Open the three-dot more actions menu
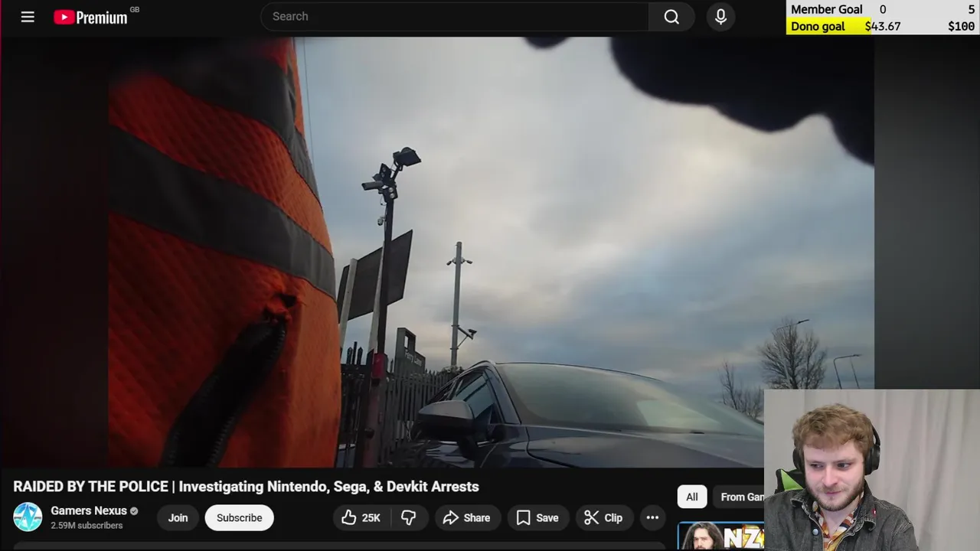Image resolution: width=980 pixels, height=551 pixels. click(652, 517)
